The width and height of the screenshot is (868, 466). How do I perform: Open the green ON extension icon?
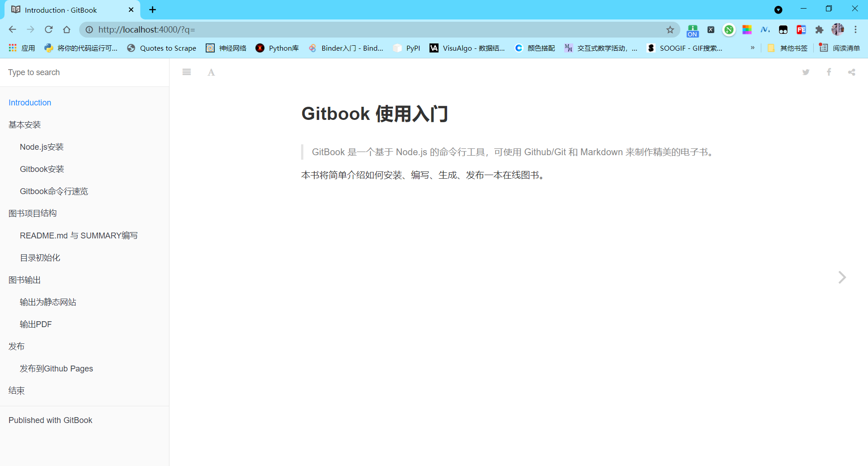point(693,30)
